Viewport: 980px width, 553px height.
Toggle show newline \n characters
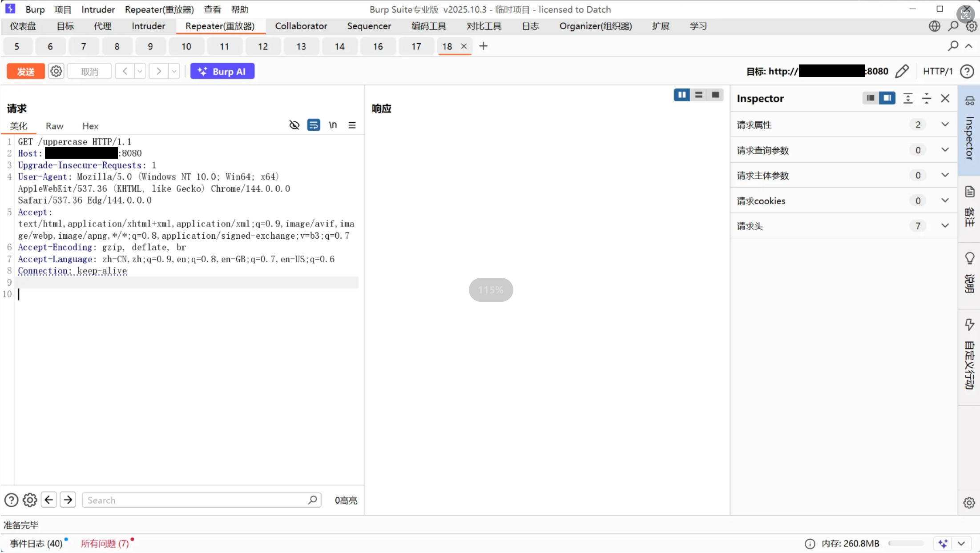click(x=333, y=125)
